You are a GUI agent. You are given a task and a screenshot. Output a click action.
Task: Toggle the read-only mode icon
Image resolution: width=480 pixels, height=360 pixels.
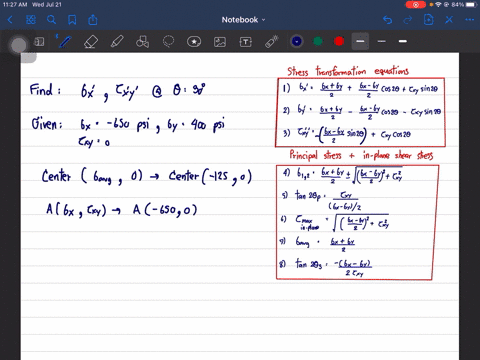[x=39, y=42]
